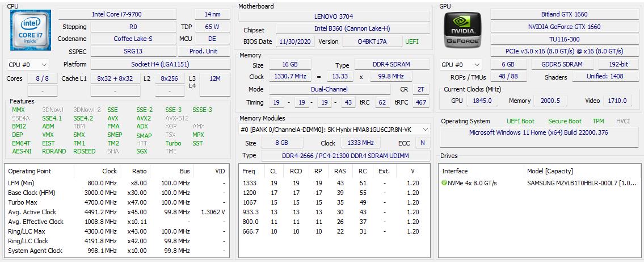Image resolution: width=644 pixels, height=262 pixels.
Task: Click the Dual-Channel mode field
Action: pyautogui.click(x=330, y=89)
